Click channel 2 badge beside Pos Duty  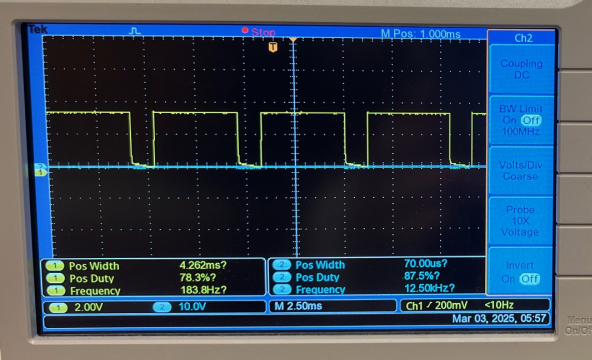coord(282,277)
